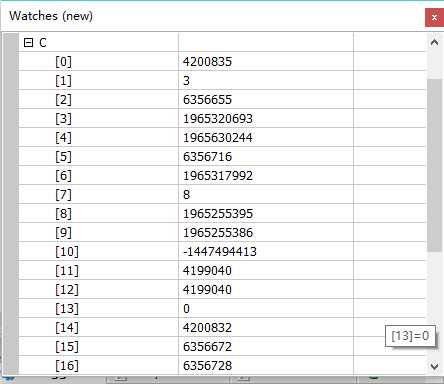Close the Watches (new) window
This screenshot has width=444, height=384.
[434, 17]
